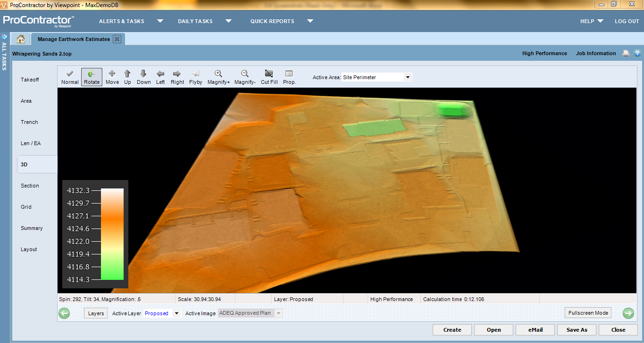
Task: Open the Active Area dropdown
Action: point(408,77)
